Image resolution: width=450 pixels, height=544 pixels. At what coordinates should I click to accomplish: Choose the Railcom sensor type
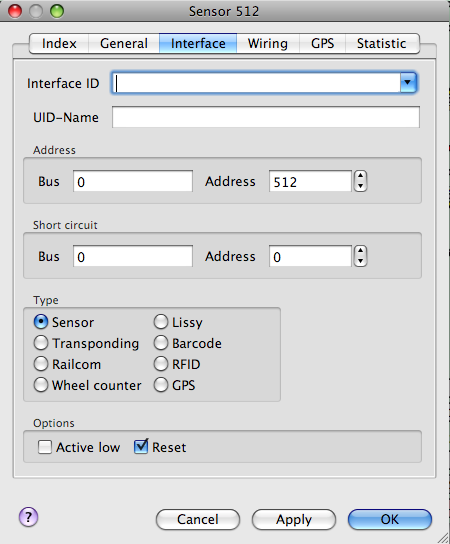[x=41, y=364]
